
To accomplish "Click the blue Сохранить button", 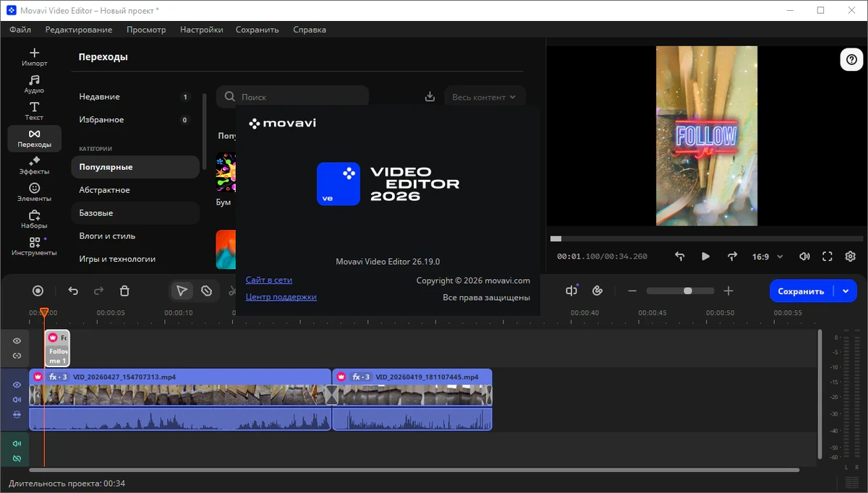I will (x=801, y=291).
